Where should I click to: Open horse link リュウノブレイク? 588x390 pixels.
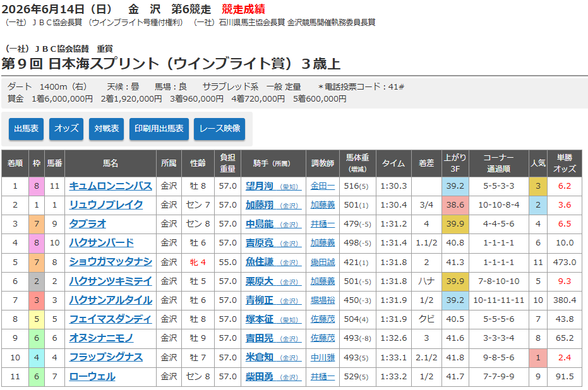(x=106, y=205)
